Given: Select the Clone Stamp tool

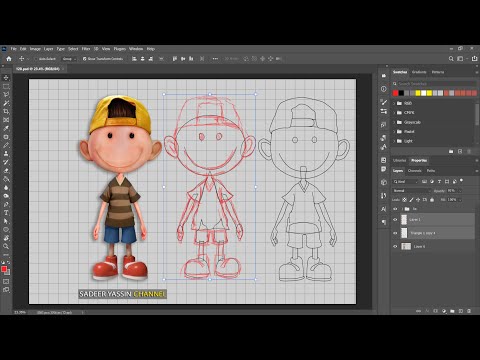Looking at the screenshot, I should 6,154.
